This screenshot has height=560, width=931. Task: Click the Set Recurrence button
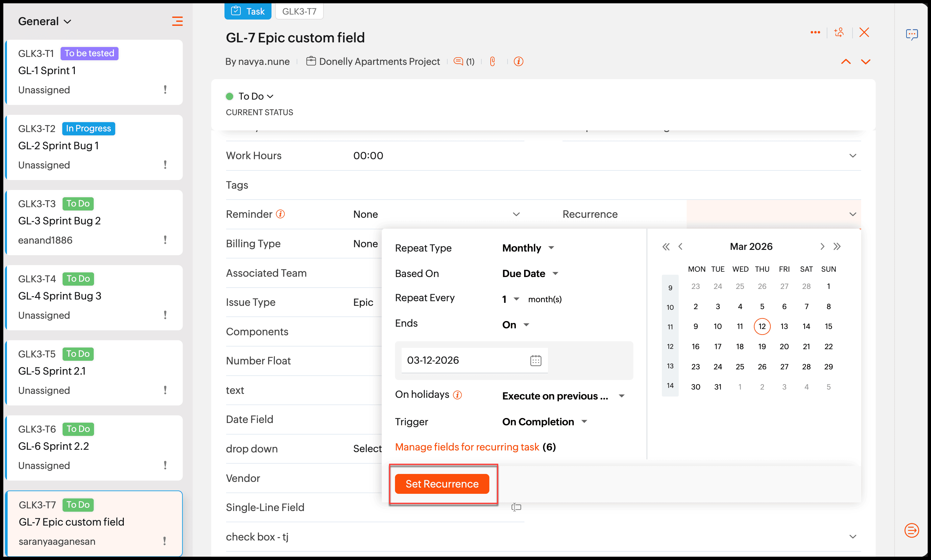click(442, 484)
